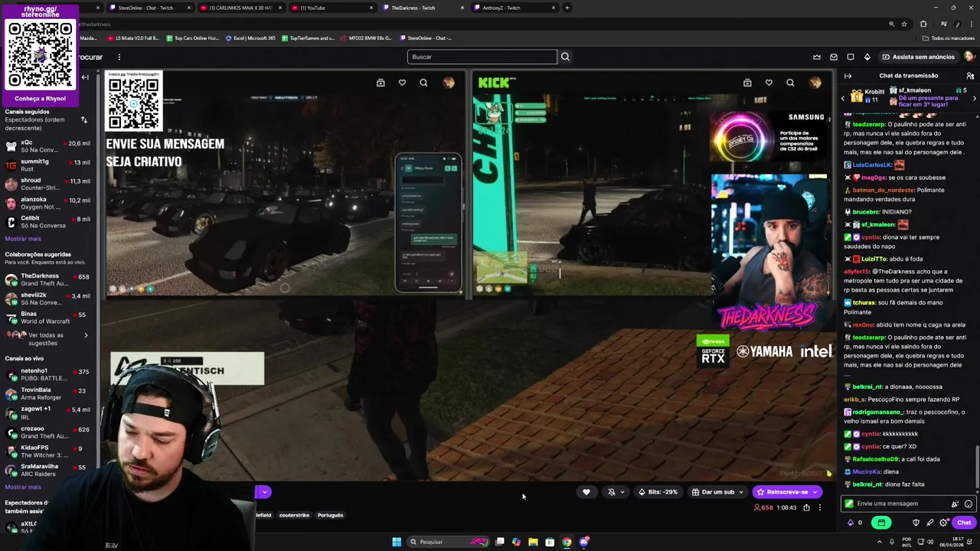The width and height of the screenshot is (980, 551).
Task: Expand the purple dropdown under streamer camera
Action: (263, 492)
